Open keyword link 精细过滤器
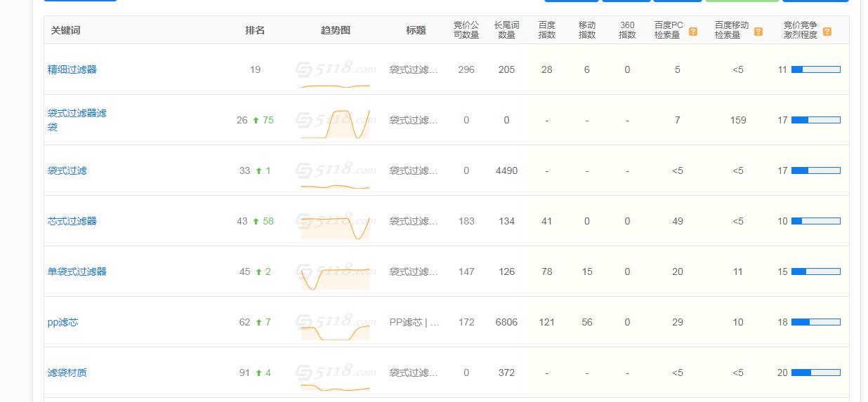Viewport: 868px width, 402px height. click(x=72, y=69)
